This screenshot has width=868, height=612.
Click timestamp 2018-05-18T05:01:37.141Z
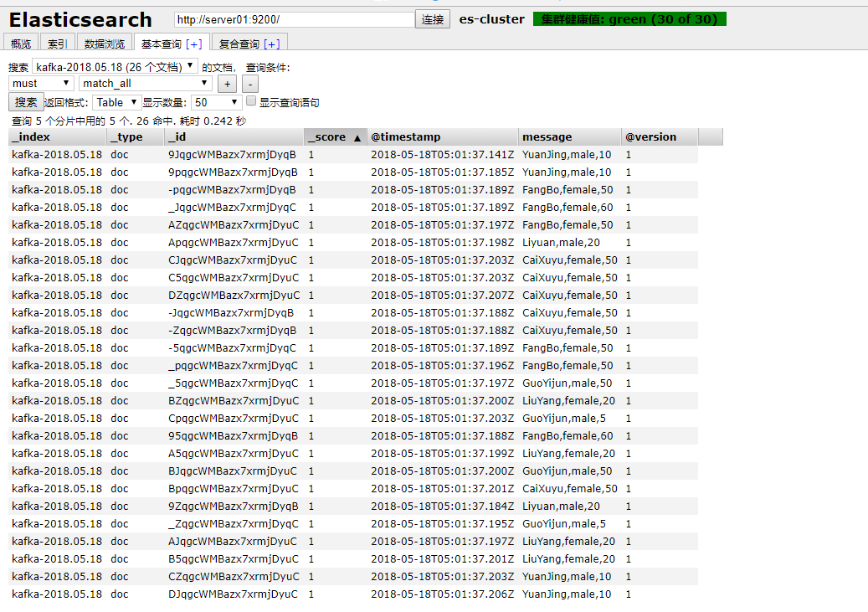coord(442,155)
